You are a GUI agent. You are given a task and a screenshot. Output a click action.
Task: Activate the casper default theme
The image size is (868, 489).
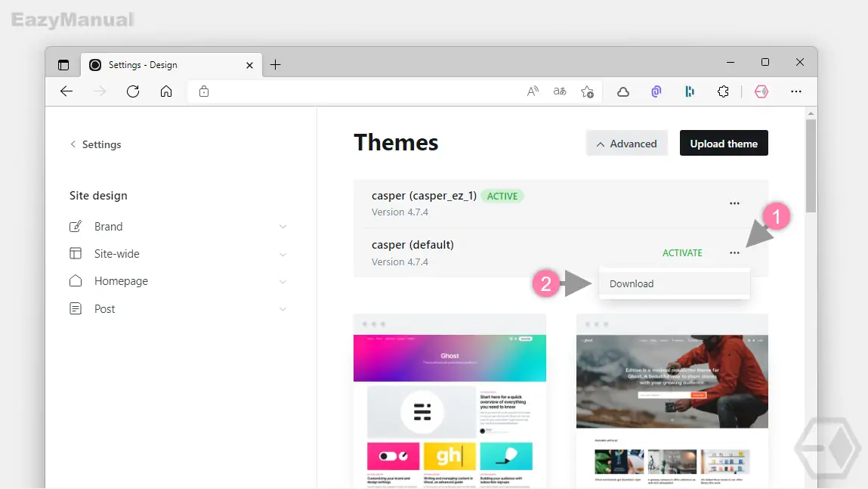[682, 252]
